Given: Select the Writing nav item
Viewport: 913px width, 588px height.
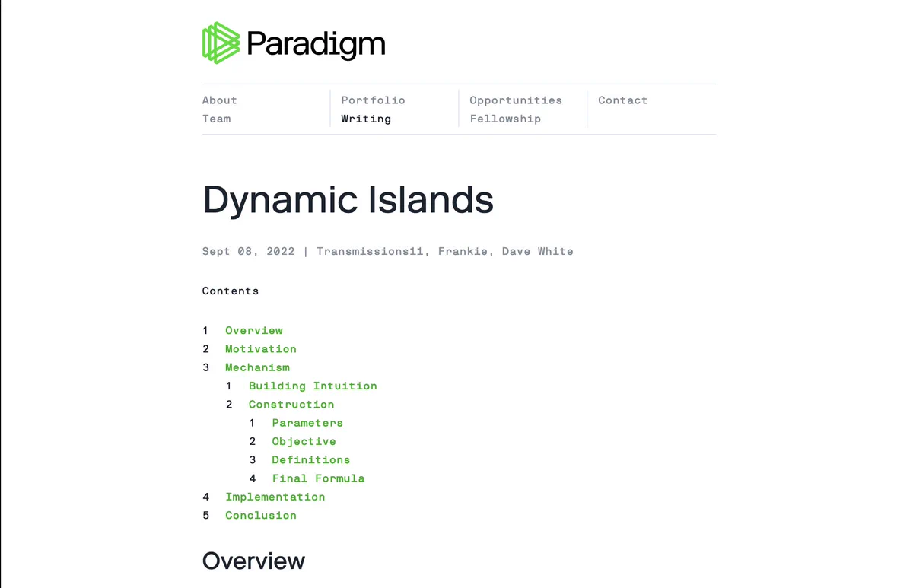Looking at the screenshot, I should 366,119.
